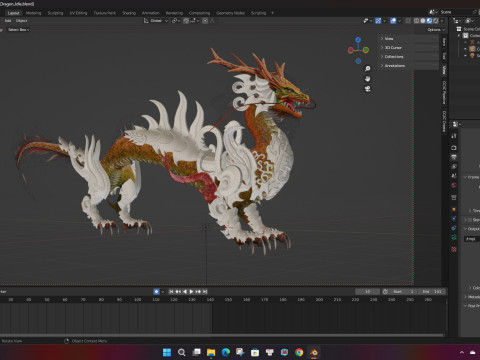480x360 pixels.
Task: Toggle wireframe viewport shading mode
Action: click(x=416, y=21)
